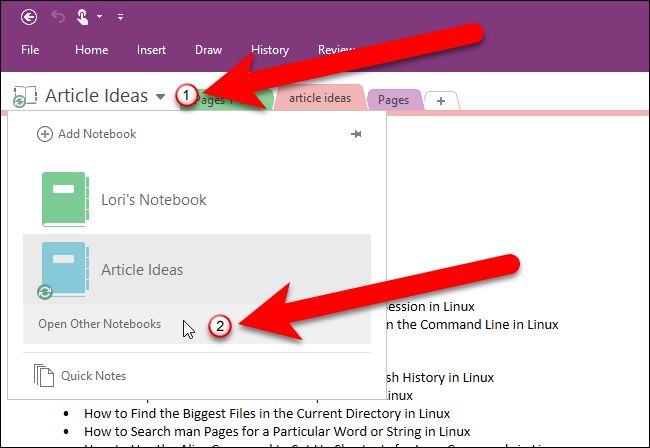This screenshot has height=448, width=650.
Task: Toggle Touch/Mouse mode icon
Action: 82,17
